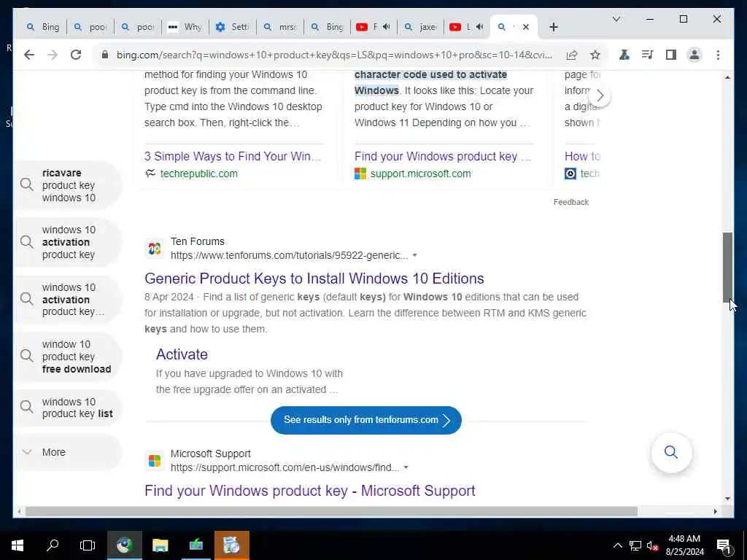The height and width of the screenshot is (560, 747).
Task: Search window 10 product key free download
Action: 68,357
